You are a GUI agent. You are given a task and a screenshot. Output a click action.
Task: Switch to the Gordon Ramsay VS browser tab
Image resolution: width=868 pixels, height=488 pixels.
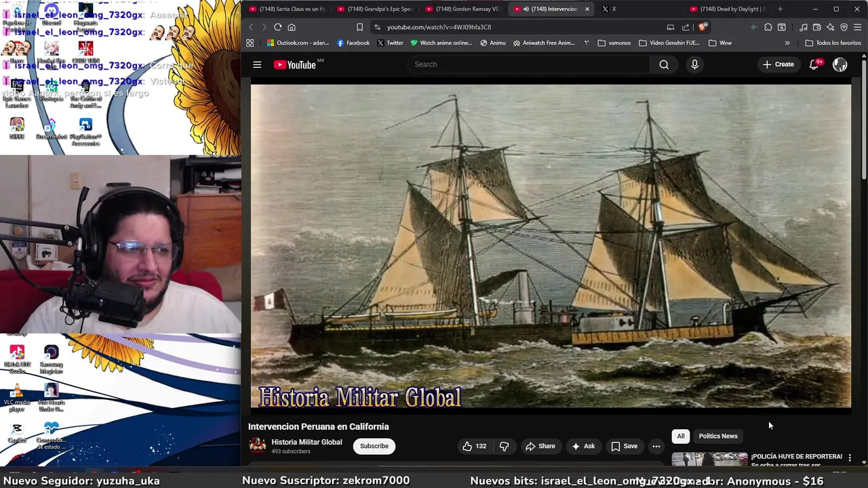click(463, 9)
